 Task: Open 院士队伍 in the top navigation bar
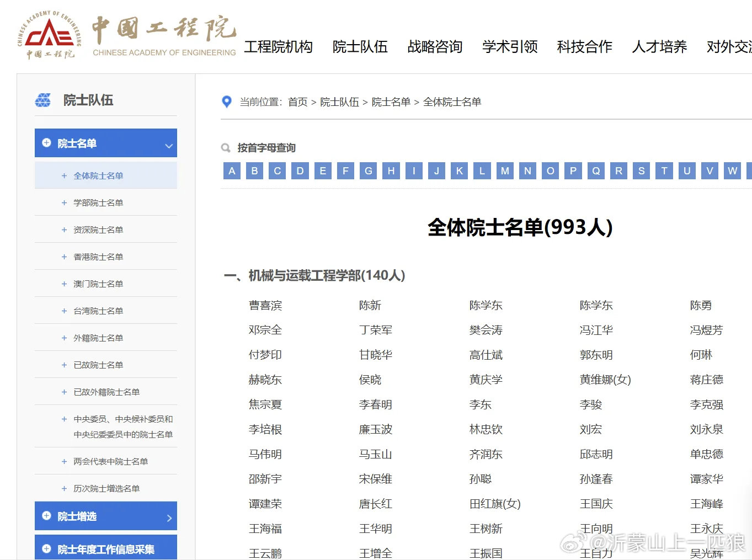(x=360, y=47)
